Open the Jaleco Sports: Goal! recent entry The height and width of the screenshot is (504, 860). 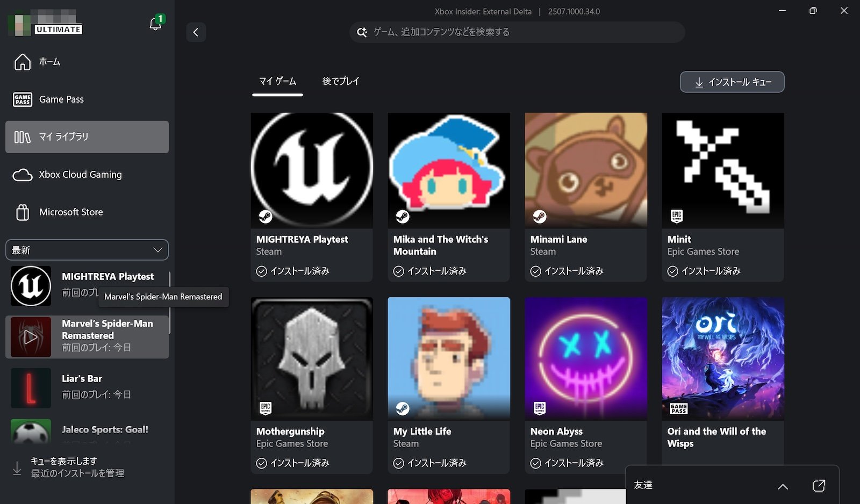point(87,430)
